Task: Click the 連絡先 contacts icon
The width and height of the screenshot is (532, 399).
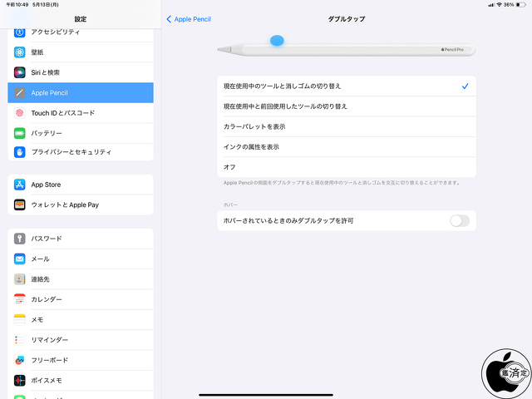Action: (20, 279)
